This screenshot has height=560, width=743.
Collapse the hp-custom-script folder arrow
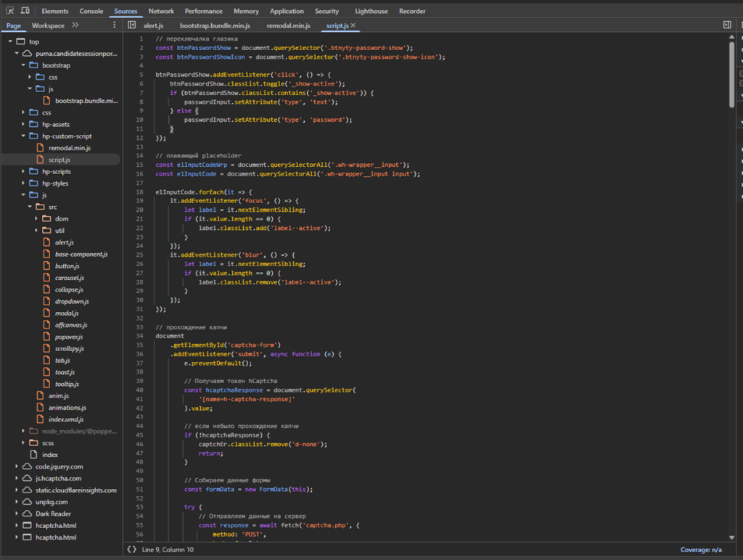click(x=23, y=136)
